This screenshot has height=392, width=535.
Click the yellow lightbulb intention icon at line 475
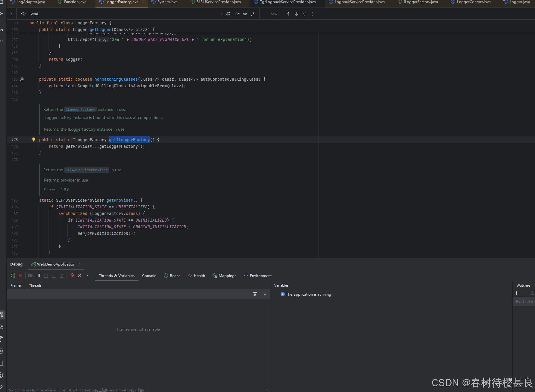34,140
